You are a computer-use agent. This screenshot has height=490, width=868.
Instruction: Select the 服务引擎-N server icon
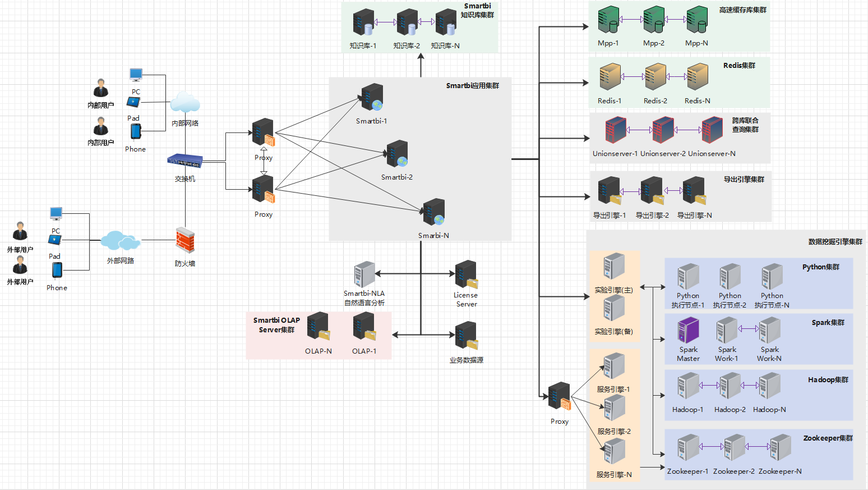[614, 451]
